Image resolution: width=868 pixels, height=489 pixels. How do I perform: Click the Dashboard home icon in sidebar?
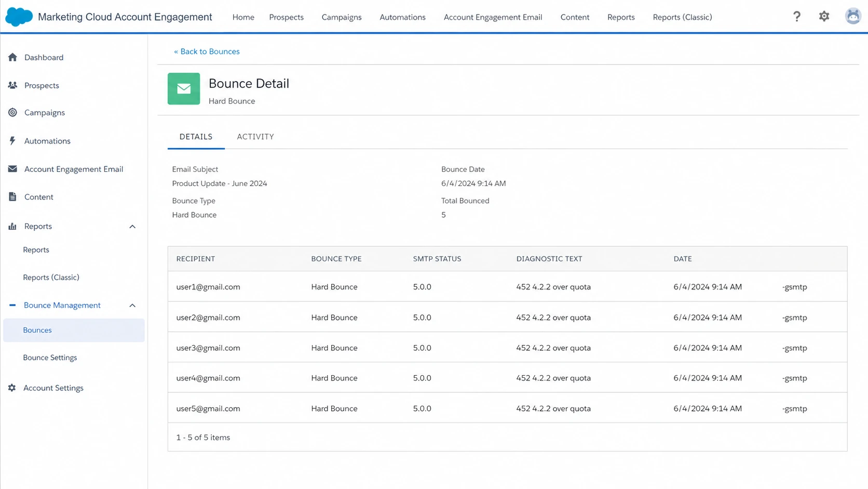click(x=12, y=57)
